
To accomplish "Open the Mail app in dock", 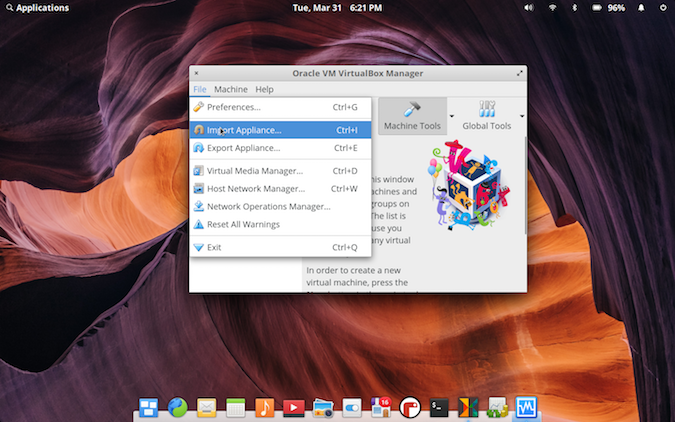I will point(207,407).
